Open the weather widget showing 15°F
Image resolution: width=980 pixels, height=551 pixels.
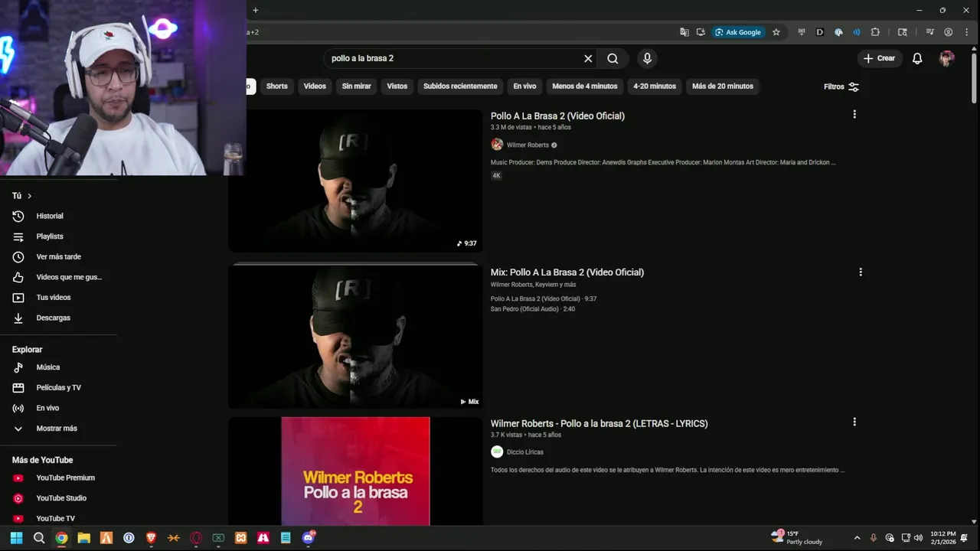[x=799, y=538]
